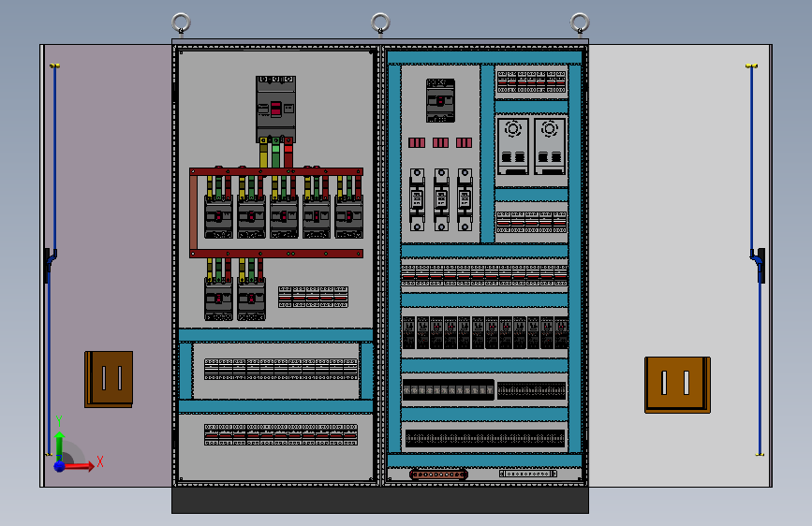This screenshot has height=526, width=812.
Task: Select the terminal block beneath the power supply units
Action: [x=532, y=222]
